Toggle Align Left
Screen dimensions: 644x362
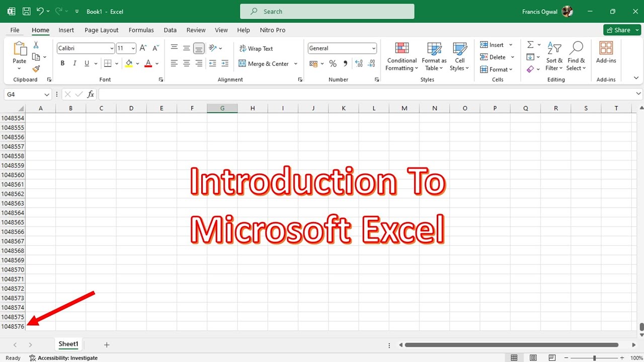coord(174,63)
